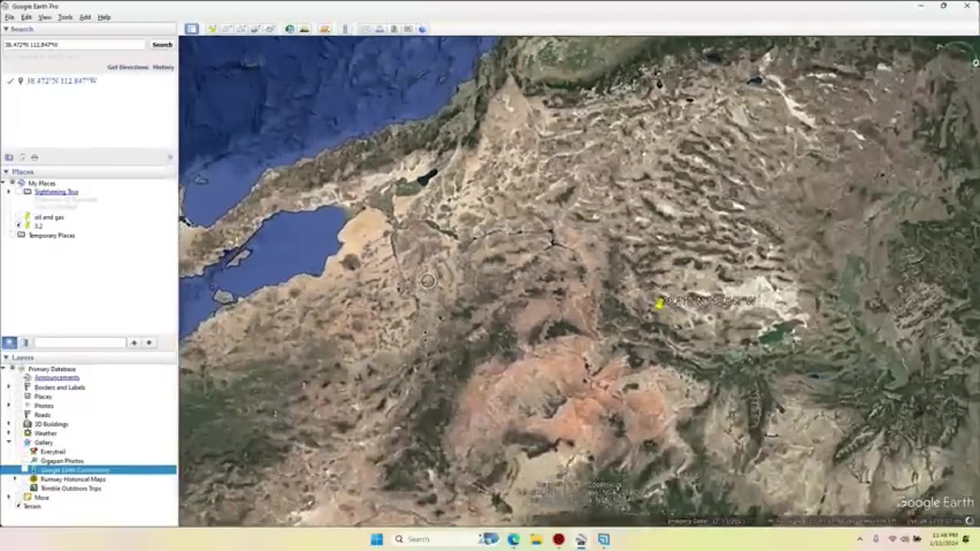Click Get Directions link
Viewport: 980px width, 551px height.
pos(128,67)
